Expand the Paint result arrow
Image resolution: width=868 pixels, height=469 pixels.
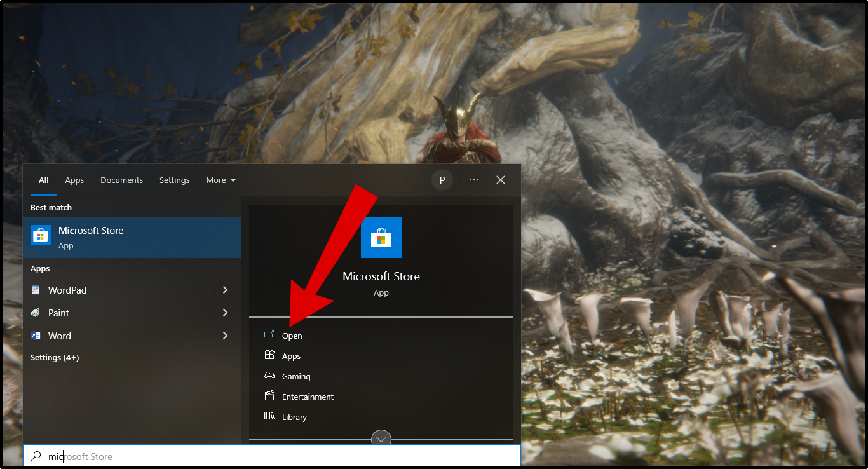(x=225, y=313)
